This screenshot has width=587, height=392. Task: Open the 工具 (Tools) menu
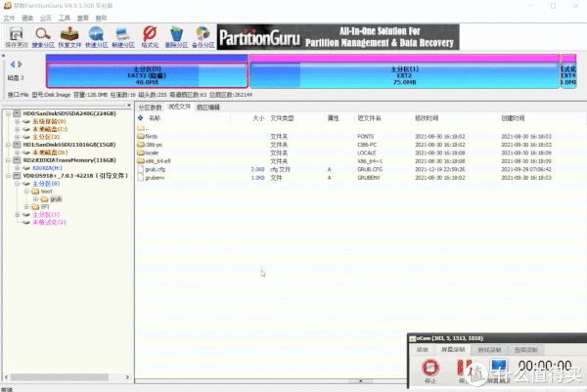65,18
